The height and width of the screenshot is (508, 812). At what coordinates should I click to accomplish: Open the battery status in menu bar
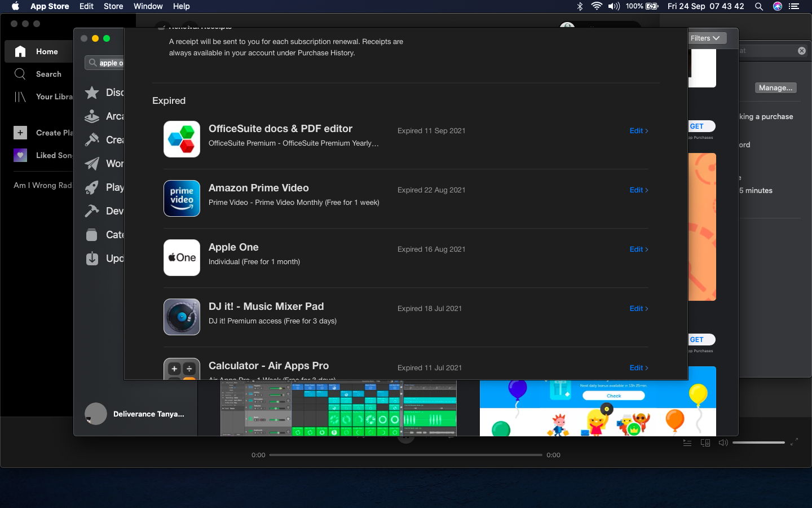click(x=642, y=6)
